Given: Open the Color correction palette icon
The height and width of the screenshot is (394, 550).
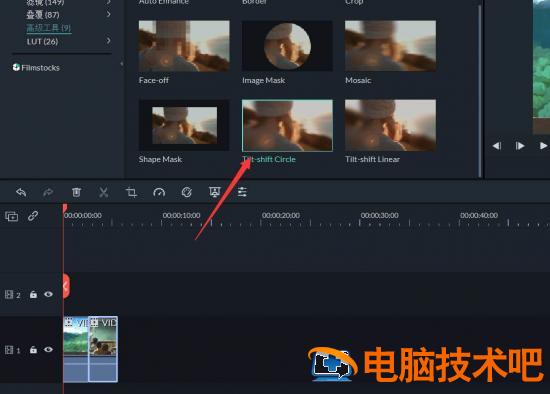Looking at the screenshot, I should [187, 192].
